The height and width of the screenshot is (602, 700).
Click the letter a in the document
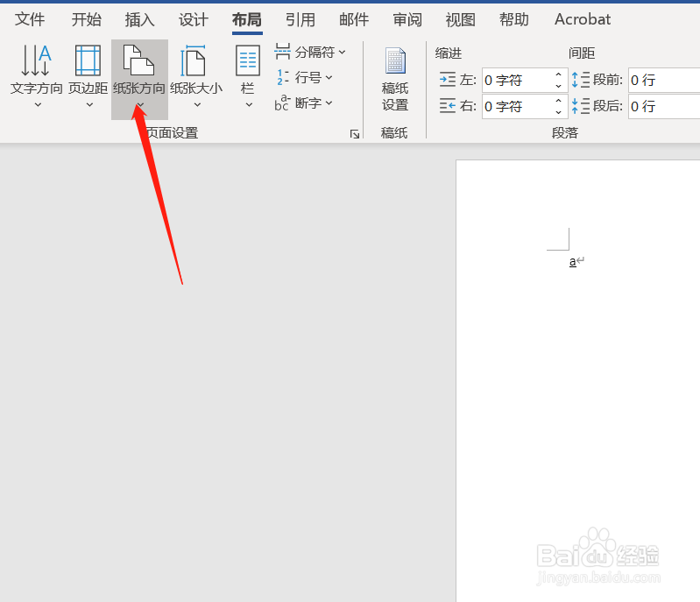point(573,262)
